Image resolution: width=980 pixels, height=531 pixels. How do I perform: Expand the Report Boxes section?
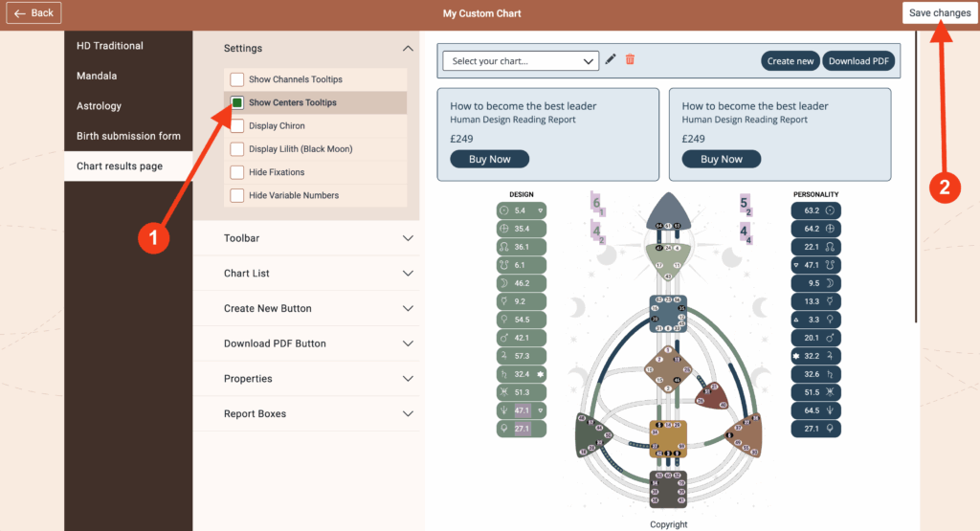[x=320, y=414]
